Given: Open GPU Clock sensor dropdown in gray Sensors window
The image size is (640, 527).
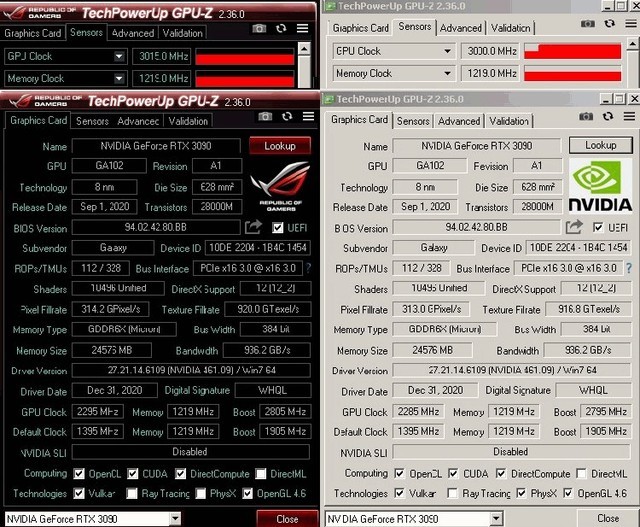Looking at the screenshot, I should (x=448, y=51).
